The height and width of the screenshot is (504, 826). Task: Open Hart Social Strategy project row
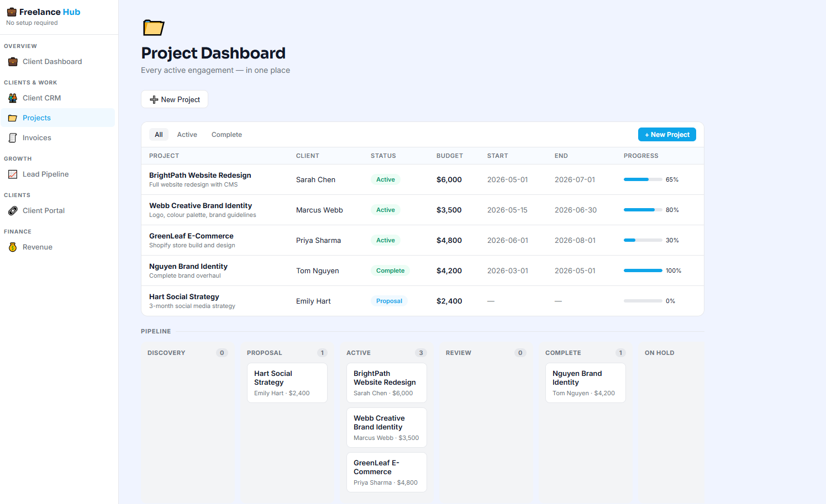click(423, 301)
